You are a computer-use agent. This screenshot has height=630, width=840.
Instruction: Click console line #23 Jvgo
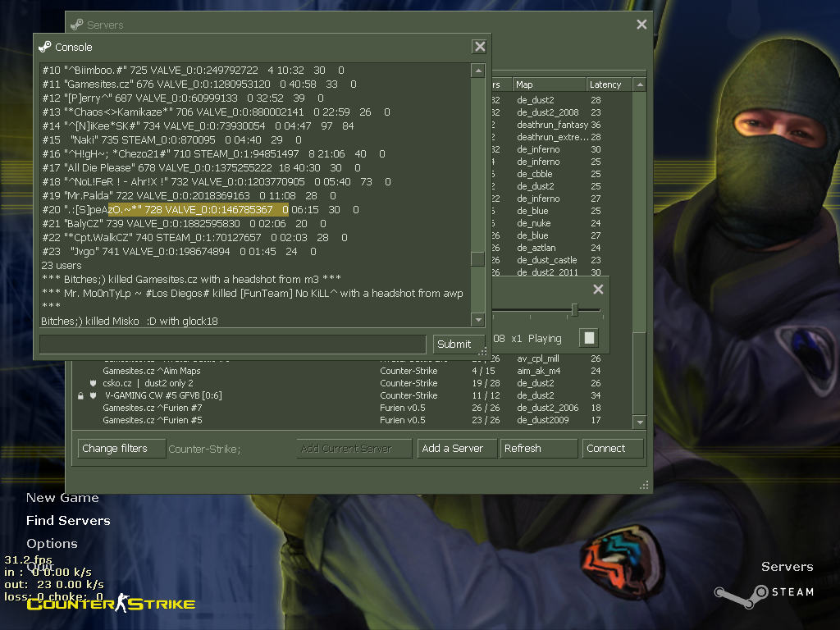(x=180, y=251)
